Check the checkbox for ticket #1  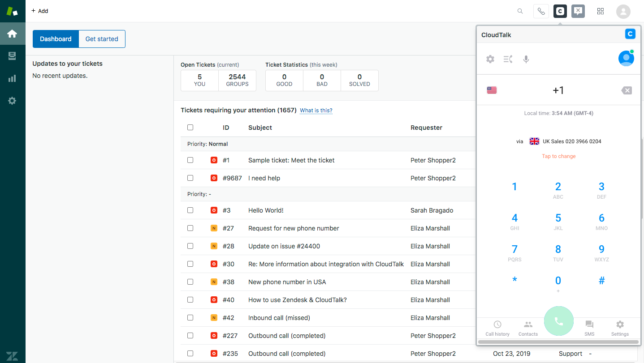pyautogui.click(x=190, y=160)
